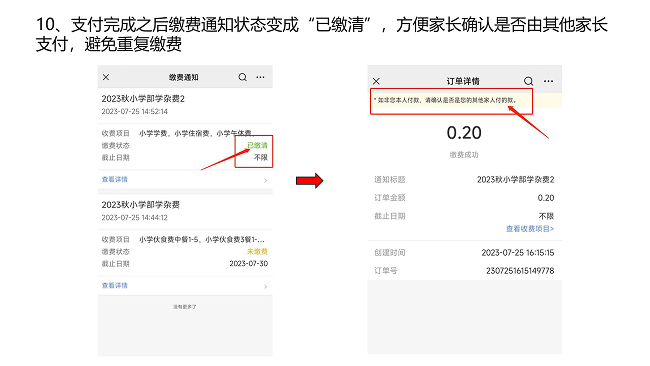This screenshot has width=650, height=366.
Task: Click the 0.20 payment amount
Action: pyautogui.click(x=464, y=133)
